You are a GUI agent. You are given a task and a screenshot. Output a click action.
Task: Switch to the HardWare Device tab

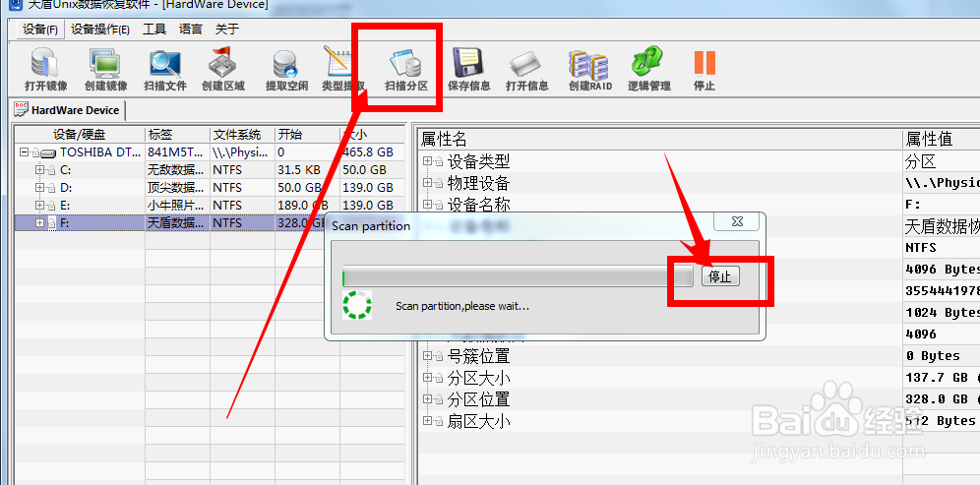point(69,110)
